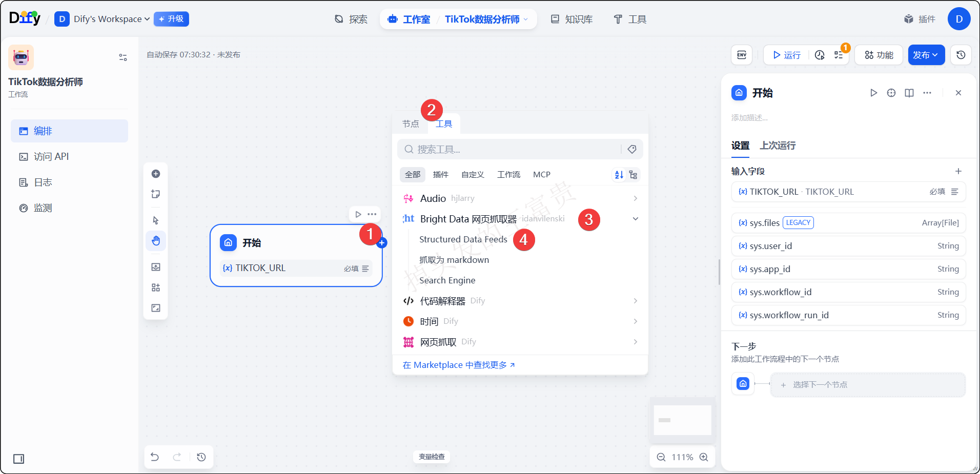980x474 pixels.
Task: Click the 升级 upgrade button
Action: pos(171,19)
